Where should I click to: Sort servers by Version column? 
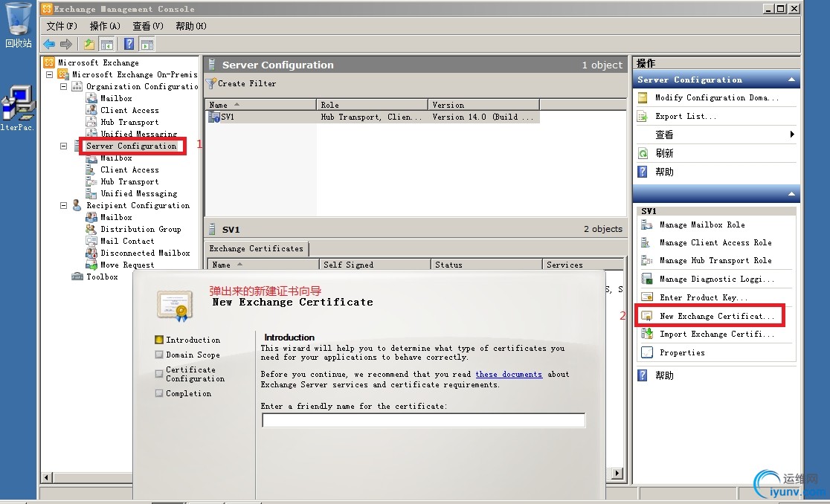(x=484, y=105)
